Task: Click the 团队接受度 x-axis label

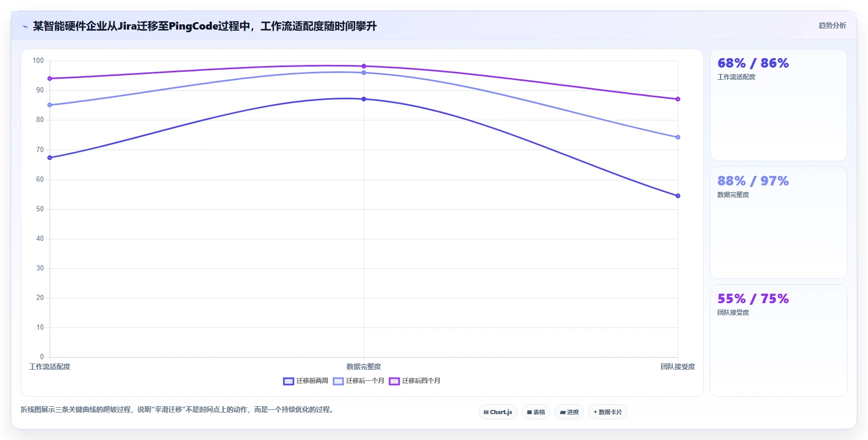Action: coord(678,367)
